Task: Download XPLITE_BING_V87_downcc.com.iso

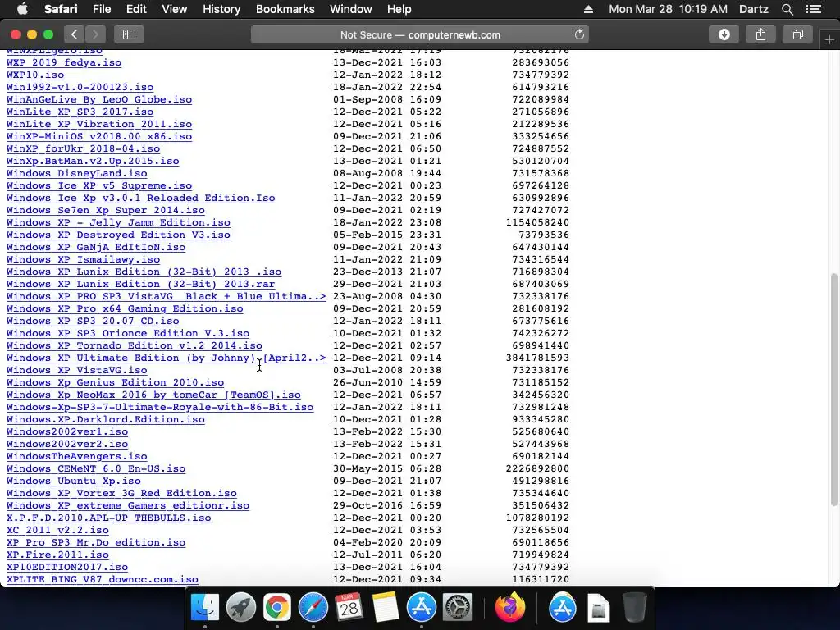Action: click(103, 580)
